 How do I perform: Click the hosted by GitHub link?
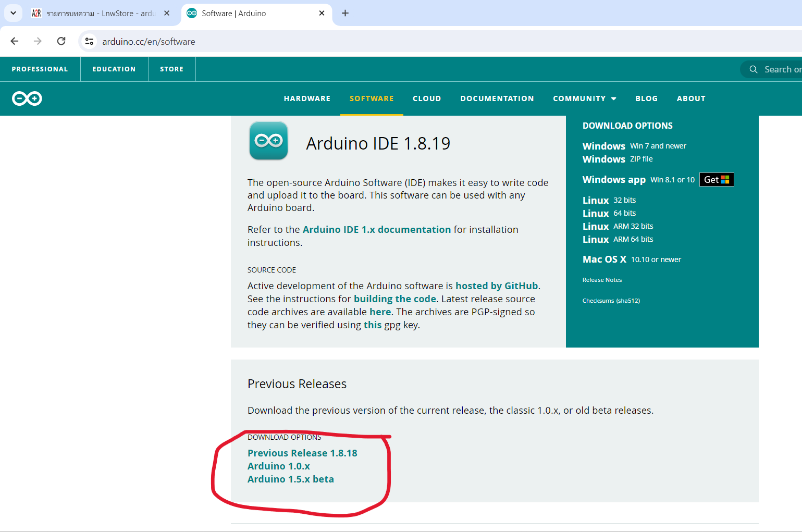(497, 286)
